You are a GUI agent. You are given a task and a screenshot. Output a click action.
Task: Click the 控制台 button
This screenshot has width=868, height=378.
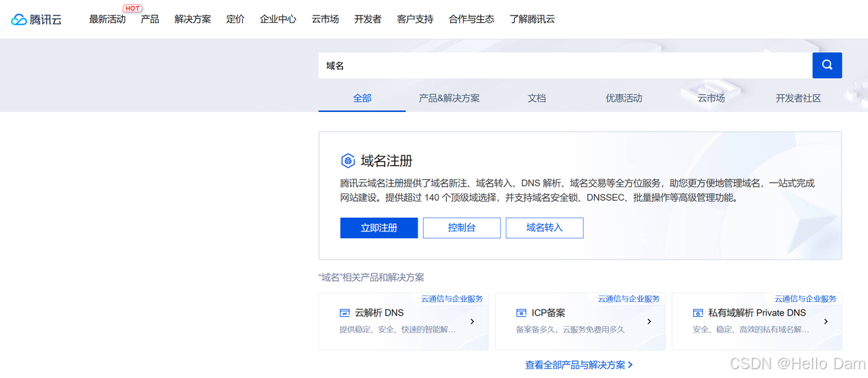coord(462,228)
